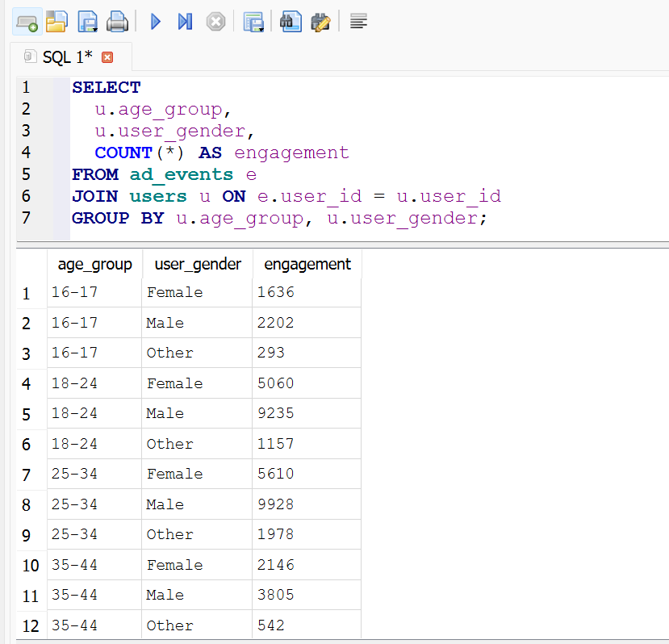Select result row number 7
This screenshot has height=644, width=669.
(27, 475)
